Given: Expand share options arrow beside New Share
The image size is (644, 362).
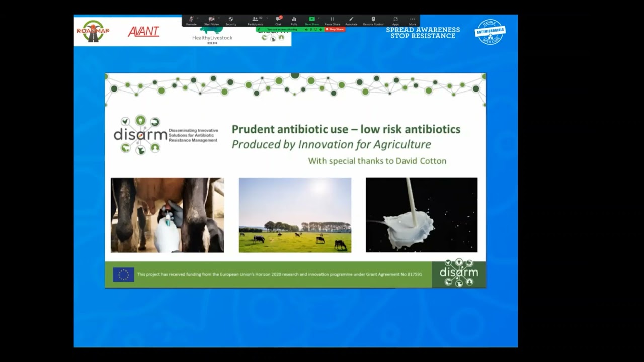Looking at the screenshot, I should [319, 18].
